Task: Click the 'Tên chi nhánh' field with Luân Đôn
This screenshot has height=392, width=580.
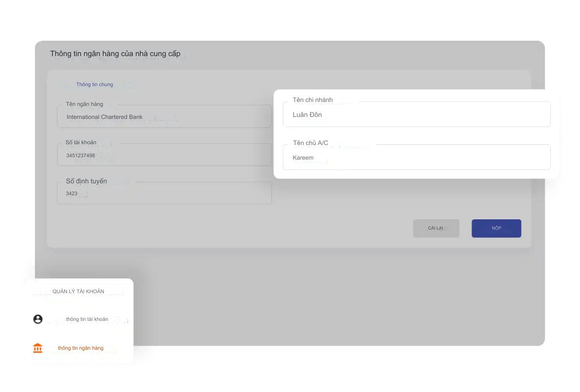Action: pyautogui.click(x=417, y=114)
